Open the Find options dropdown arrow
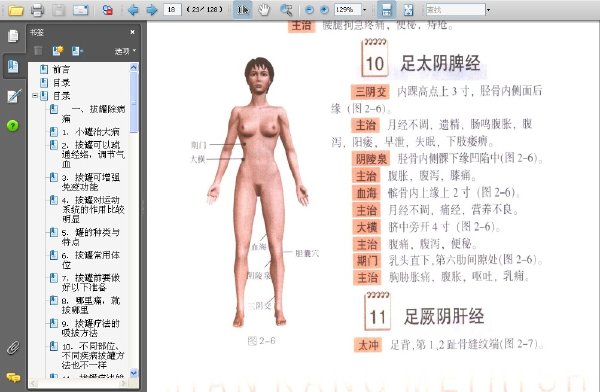This screenshot has width=600, height=392. point(488,10)
